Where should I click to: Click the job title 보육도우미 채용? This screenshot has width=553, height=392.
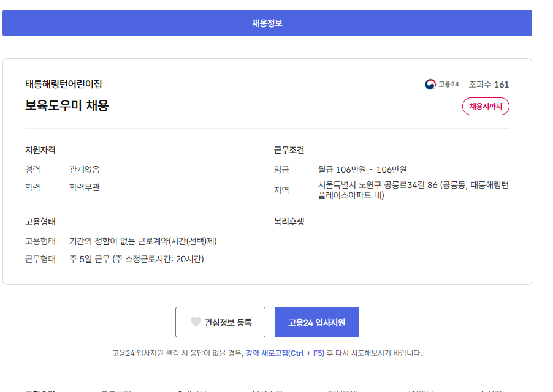pyautogui.click(x=67, y=105)
